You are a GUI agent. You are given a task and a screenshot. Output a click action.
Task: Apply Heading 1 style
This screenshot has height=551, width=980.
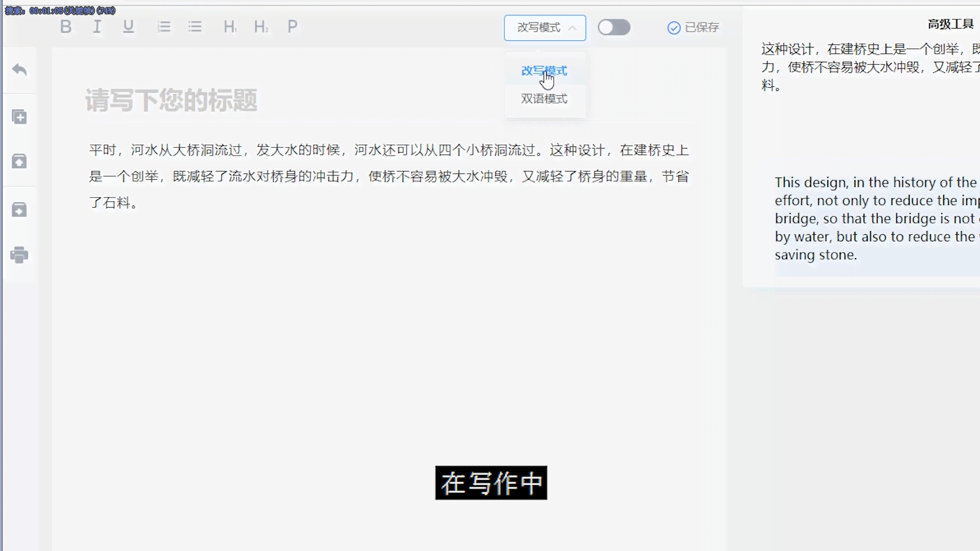pyautogui.click(x=230, y=27)
